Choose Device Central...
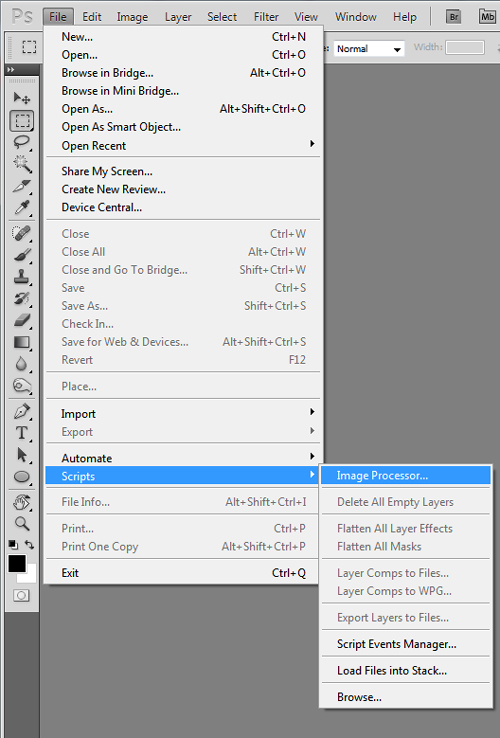The height and width of the screenshot is (738, 500). [x=183, y=207]
